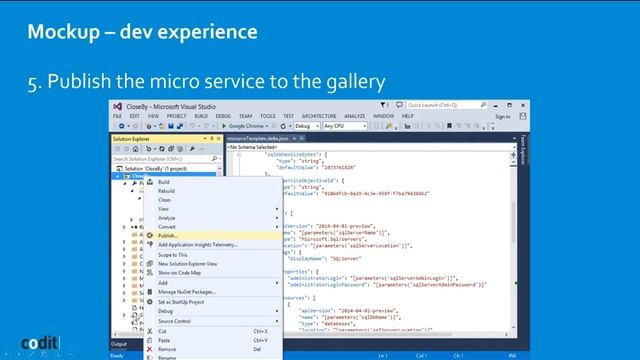Collapse the CloseBy project node

[x=118, y=176]
